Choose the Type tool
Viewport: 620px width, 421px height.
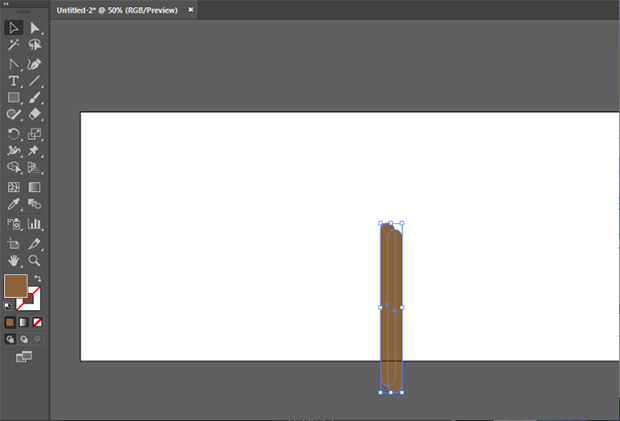pyautogui.click(x=14, y=80)
